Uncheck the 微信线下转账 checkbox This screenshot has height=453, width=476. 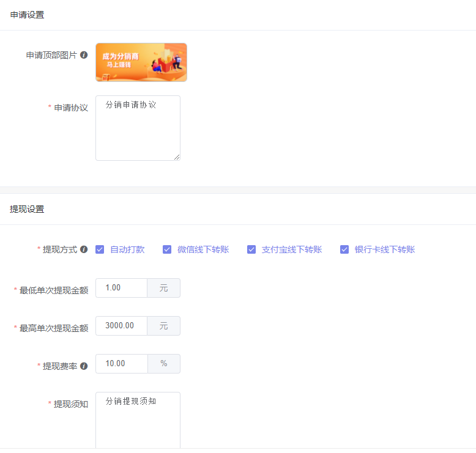click(167, 249)
